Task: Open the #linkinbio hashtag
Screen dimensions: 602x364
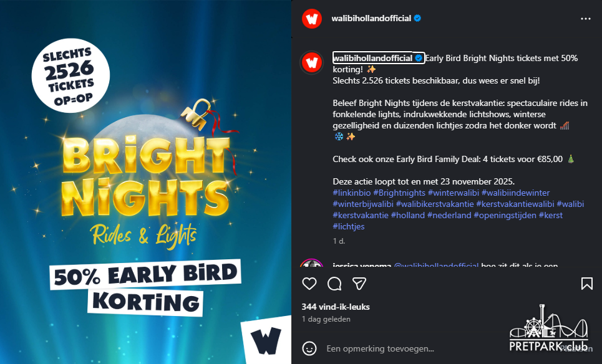Action: (x=352, y=193)
